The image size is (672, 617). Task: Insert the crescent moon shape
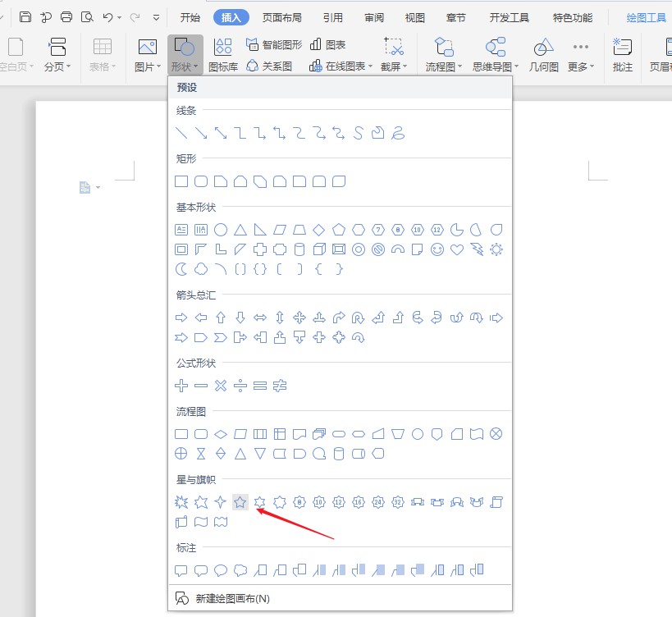pos(181,269)
